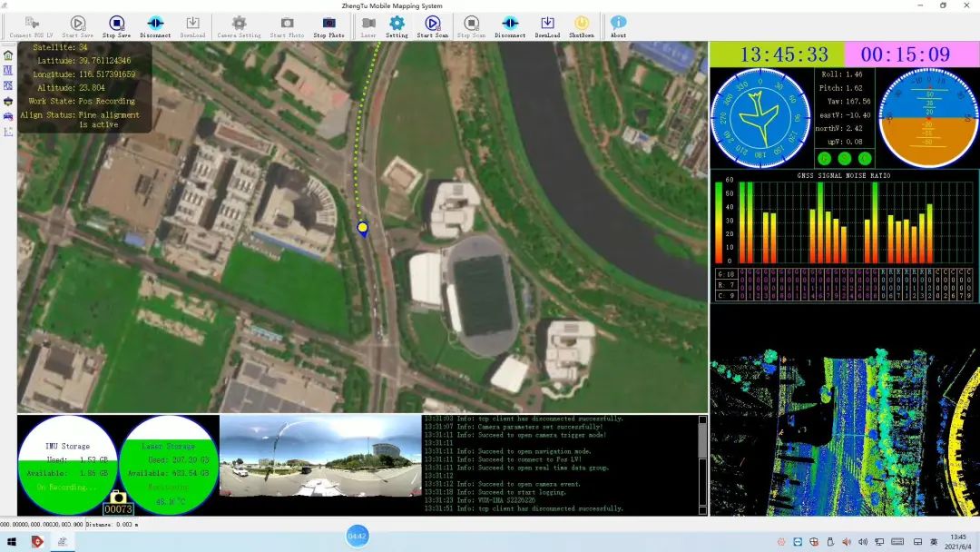Click the Altitude value 23.804
980x552 pixels.
(92, 88)
